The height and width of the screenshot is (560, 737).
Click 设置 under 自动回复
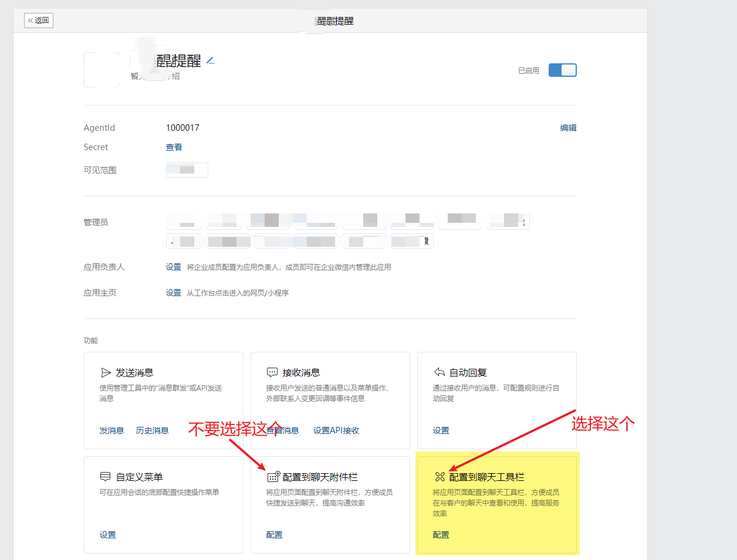441,430
